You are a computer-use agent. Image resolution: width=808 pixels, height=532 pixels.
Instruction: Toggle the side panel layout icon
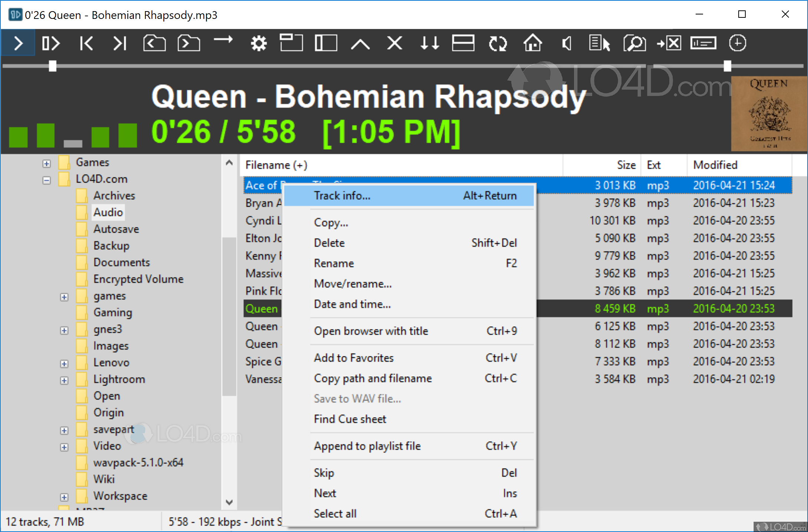(x=326, y=43)
